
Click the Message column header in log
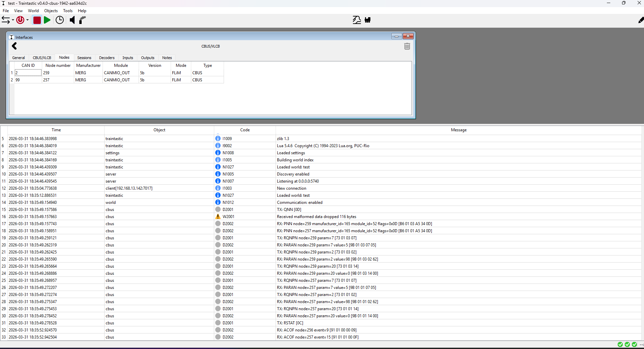pos(458,130)
